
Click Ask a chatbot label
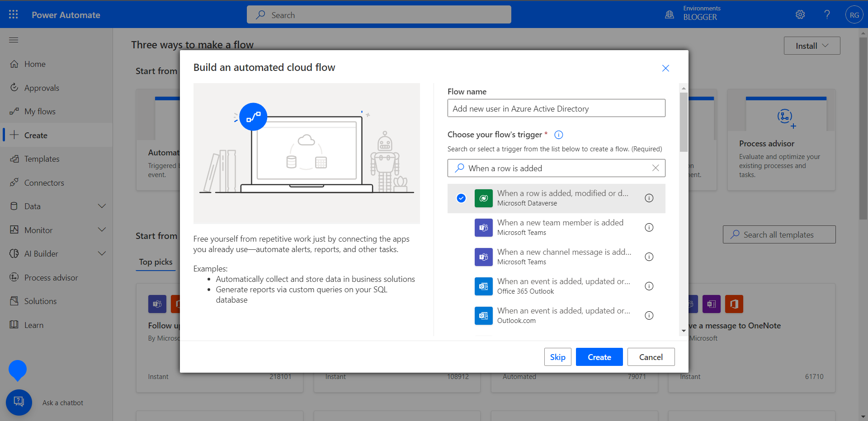coord(63,403)
